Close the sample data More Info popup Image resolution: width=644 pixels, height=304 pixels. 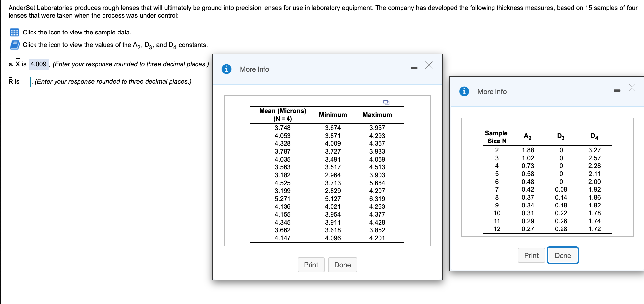click(x=429, y=65)
